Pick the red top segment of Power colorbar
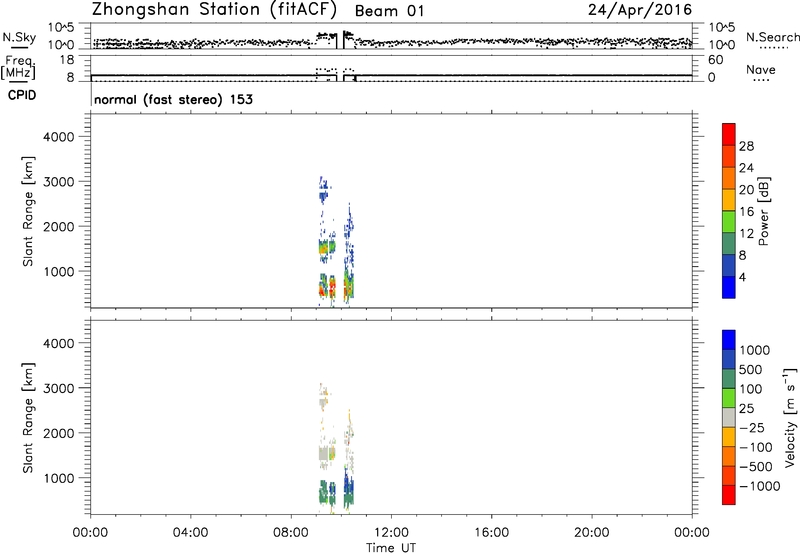The height and width of the screenshot is (554, 800). click(x=729, y=134)
